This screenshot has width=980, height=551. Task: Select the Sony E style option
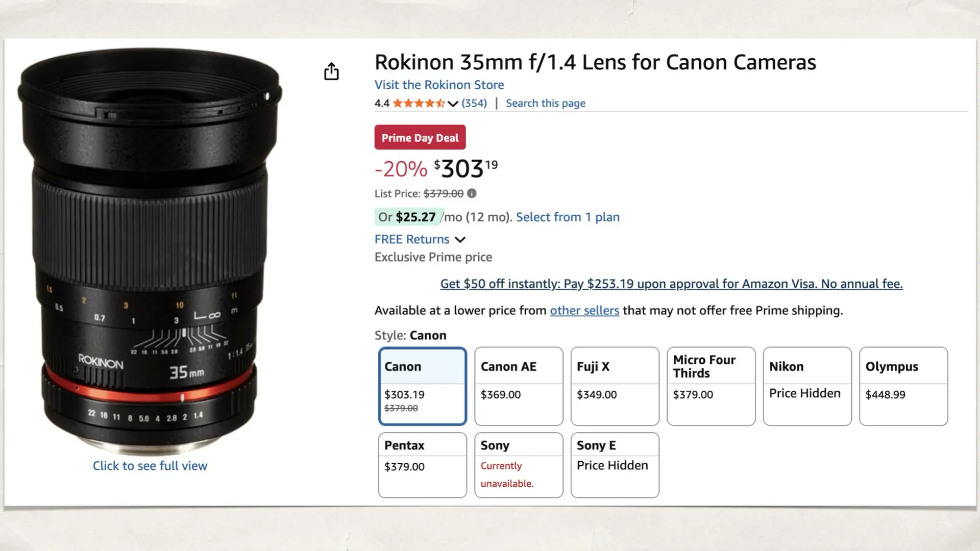[615, 465]
